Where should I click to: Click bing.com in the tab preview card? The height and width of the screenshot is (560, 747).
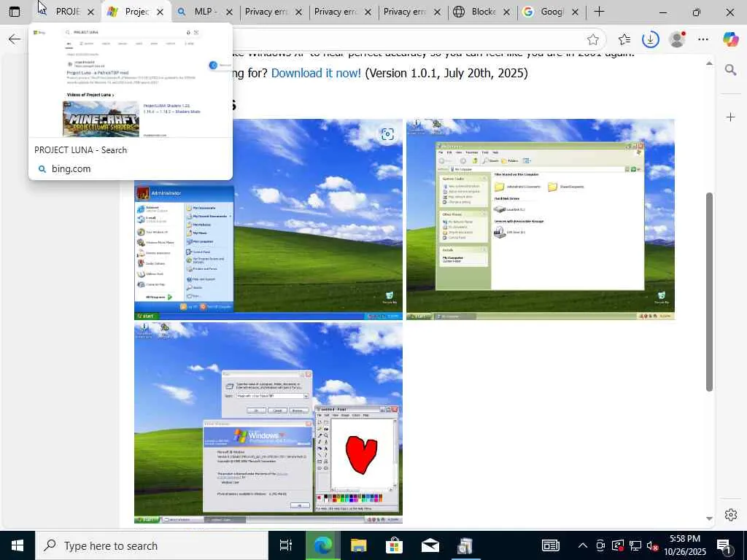[71, 169]
